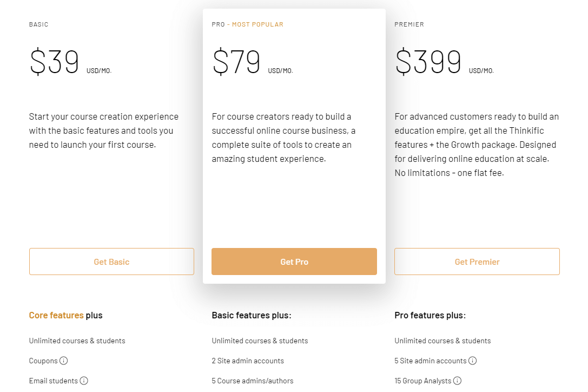Click the info icon beside 15 Group Analysts
The height and width of the screenshot is (392, 588).
(x=458, y=381)
